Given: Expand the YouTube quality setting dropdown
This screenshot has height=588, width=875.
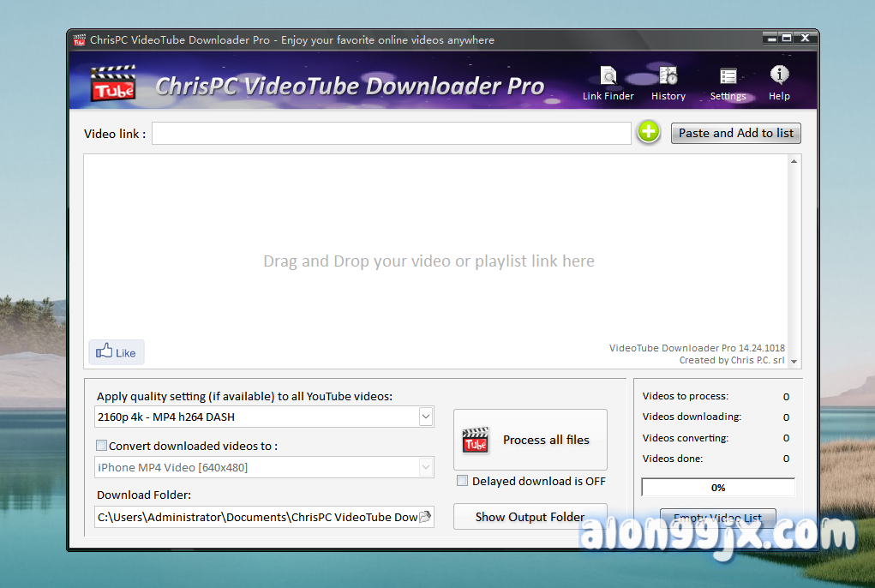Looking at the screenshot, I should (x=425, y=417).
